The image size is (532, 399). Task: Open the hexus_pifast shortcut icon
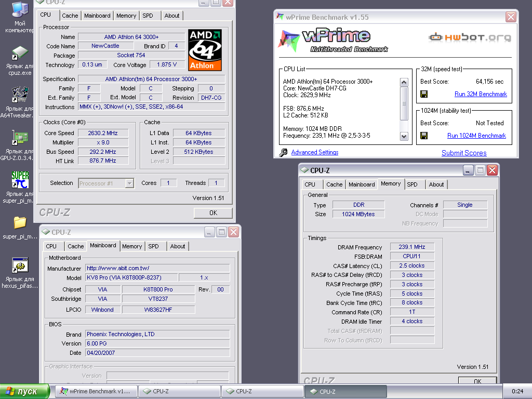point(20,265)
